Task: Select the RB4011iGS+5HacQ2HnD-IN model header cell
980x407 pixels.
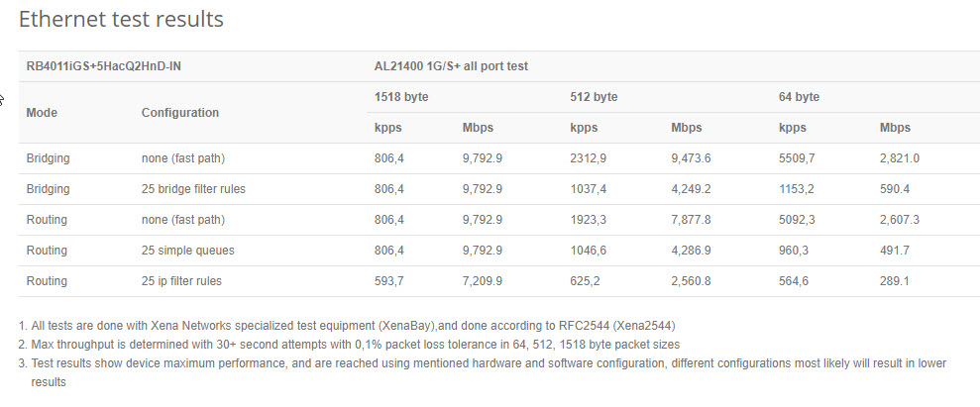Action: tap(104, 66)
